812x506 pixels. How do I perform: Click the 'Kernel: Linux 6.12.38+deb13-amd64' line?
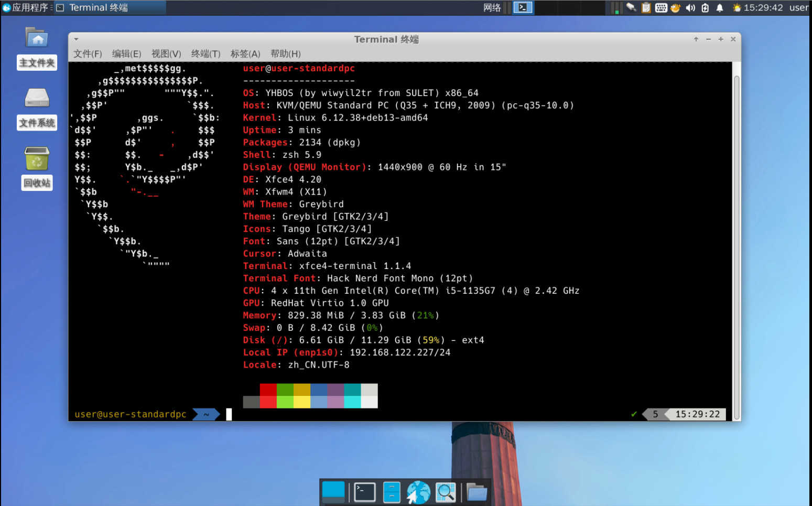point(335,117)
